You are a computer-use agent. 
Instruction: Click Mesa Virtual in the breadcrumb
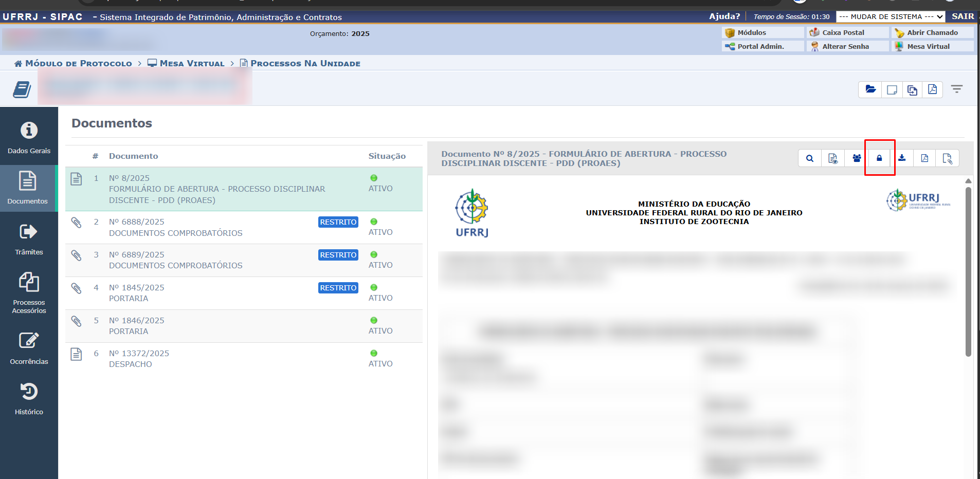(192, 63)
